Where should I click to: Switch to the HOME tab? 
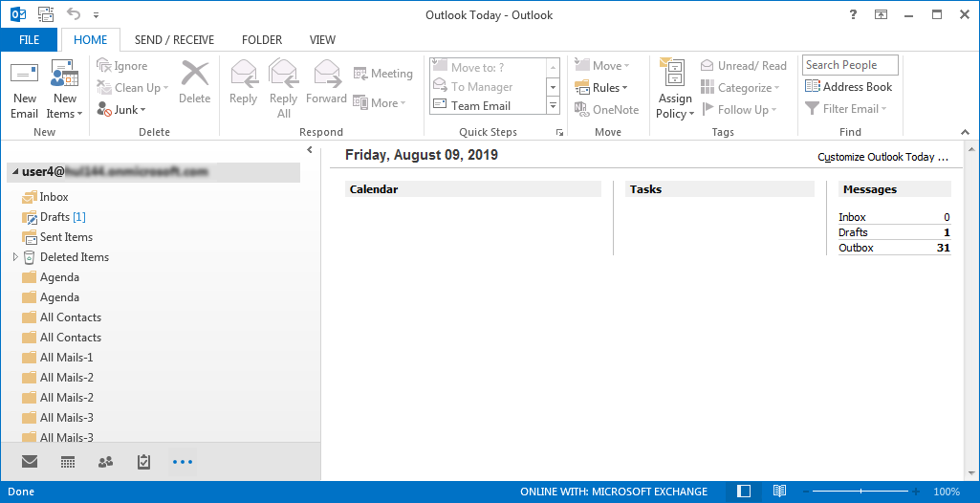pos(91,39)
